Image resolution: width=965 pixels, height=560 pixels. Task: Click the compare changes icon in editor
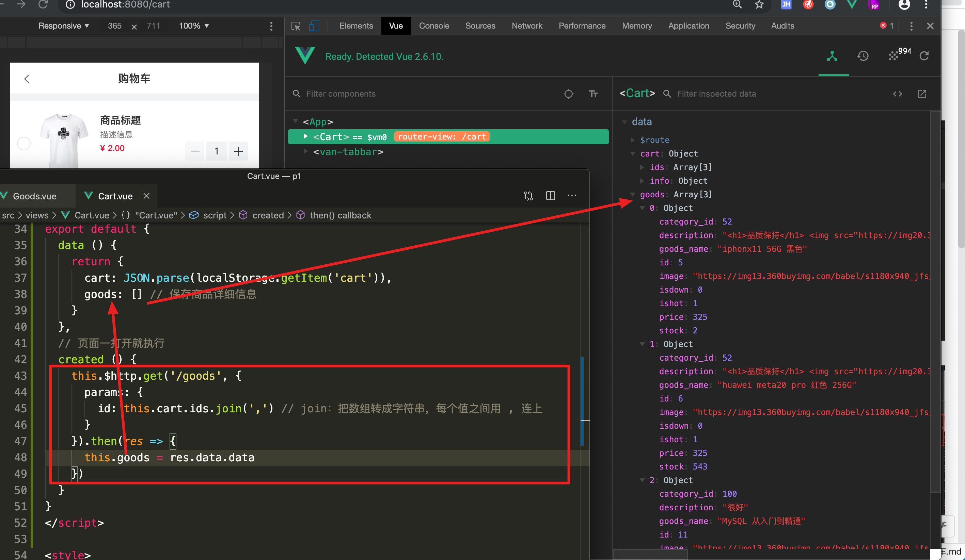pyautogui.click(x=528, y=196)
